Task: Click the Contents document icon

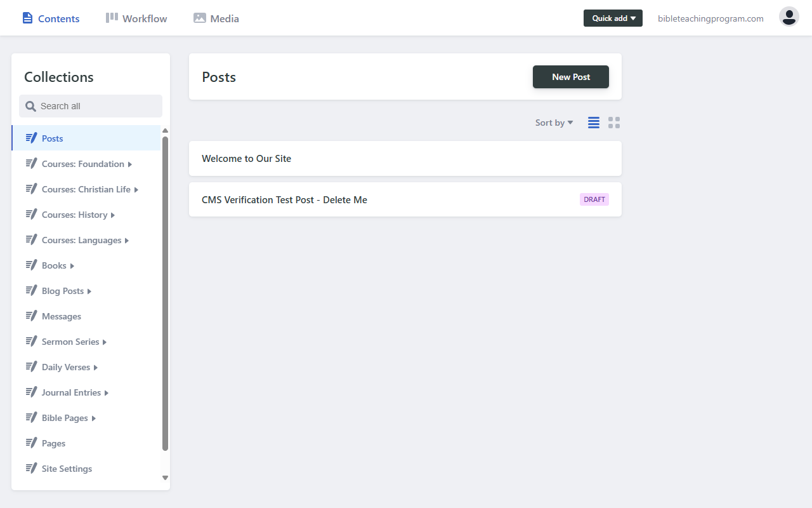Action: pos(27,18)
